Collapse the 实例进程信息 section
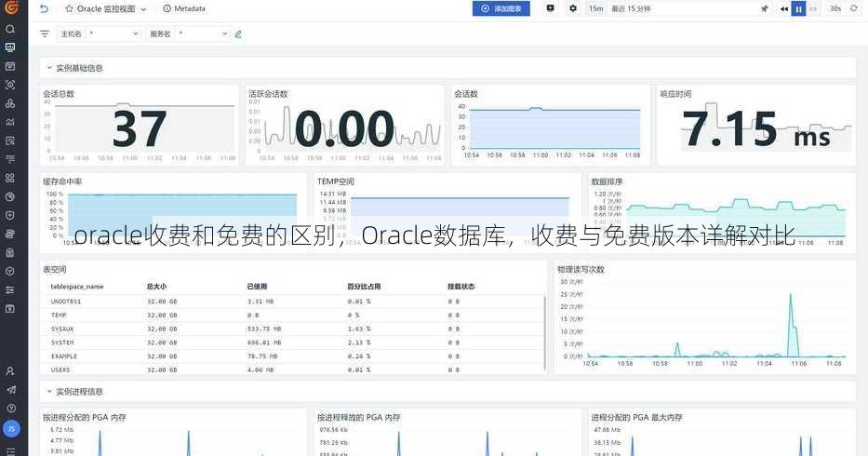Image resolution: width=868 pixels, height=456 pixels. [x=49, y=391]
